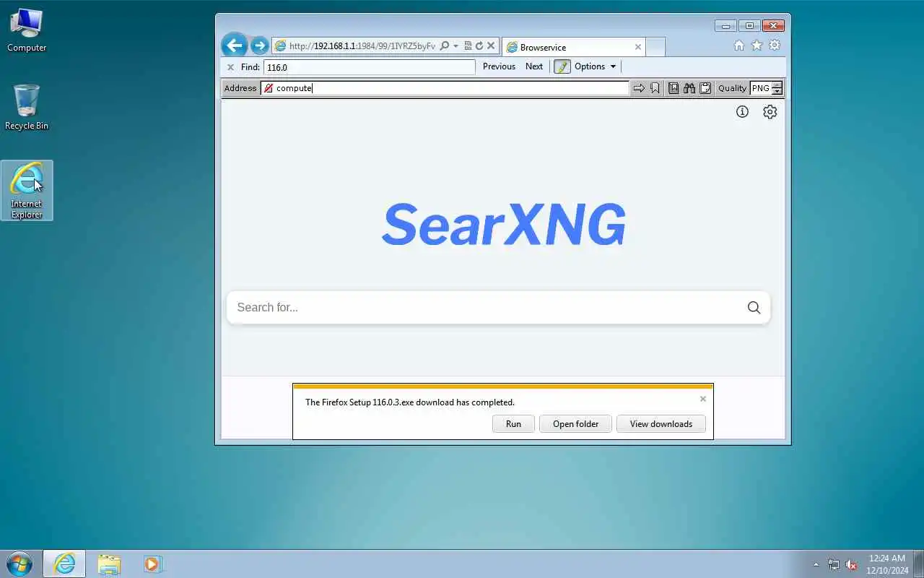Open the clipboard icon in Browservice toolbar
Screen dimensions: 924x578
(x=705, y=88)
